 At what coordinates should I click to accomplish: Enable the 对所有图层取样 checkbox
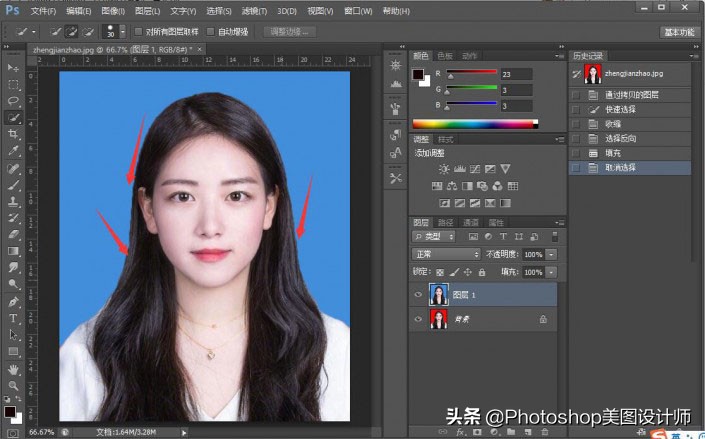click(138, 32)
